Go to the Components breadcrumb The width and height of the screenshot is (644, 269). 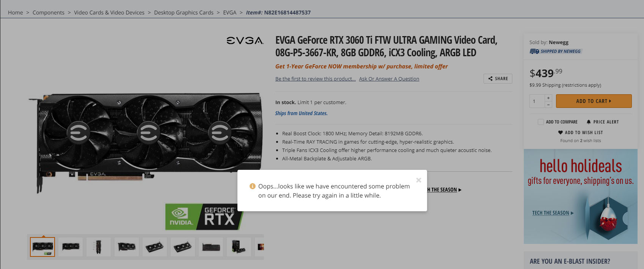click(49, 13)
